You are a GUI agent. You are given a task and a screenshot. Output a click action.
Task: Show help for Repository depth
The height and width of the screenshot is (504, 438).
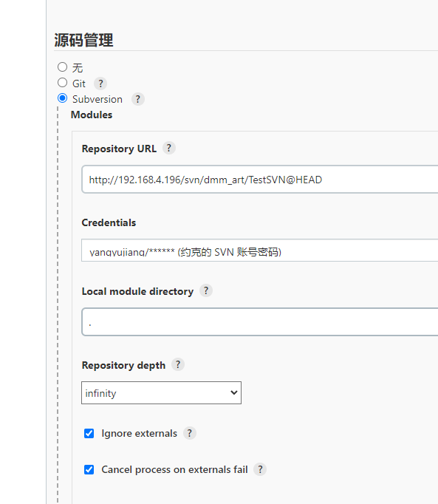coord(178,364)
